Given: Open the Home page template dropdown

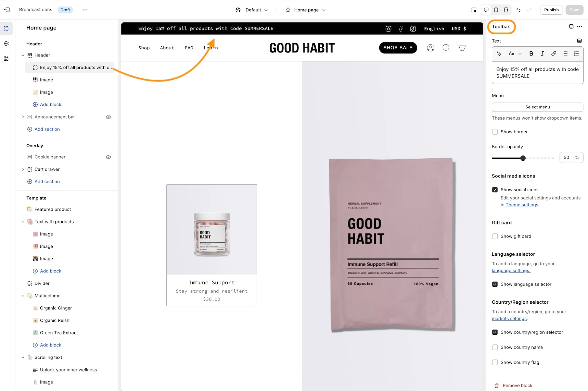Looking at the screenshot, I should (305, 10).
